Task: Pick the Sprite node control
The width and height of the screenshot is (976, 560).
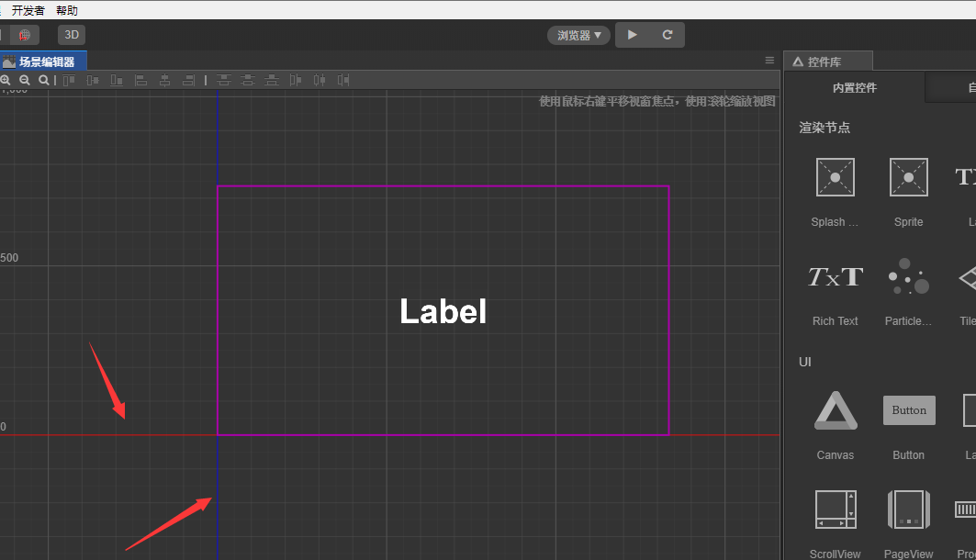Action: click(x=908, y=192)
